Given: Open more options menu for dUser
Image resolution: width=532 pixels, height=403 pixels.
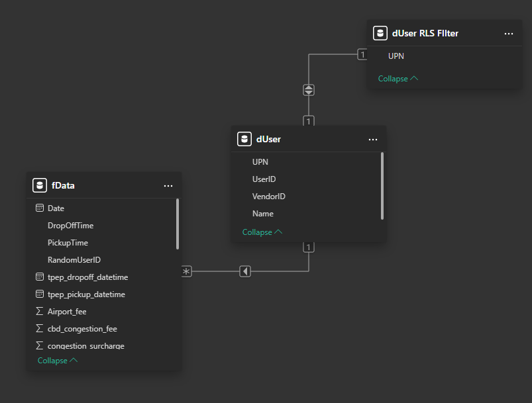Looking at the screenshot, I should 373,140.
